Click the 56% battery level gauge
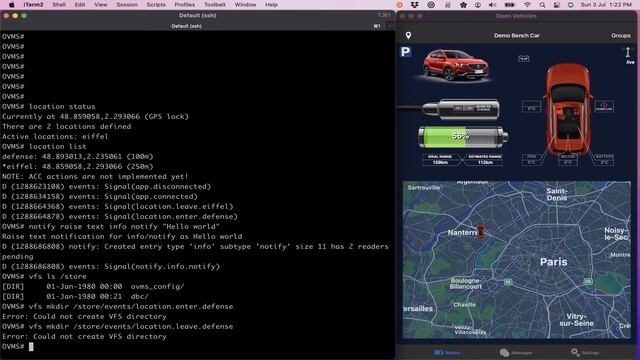The height and width of the screenshot is (360, 640). 463,136
